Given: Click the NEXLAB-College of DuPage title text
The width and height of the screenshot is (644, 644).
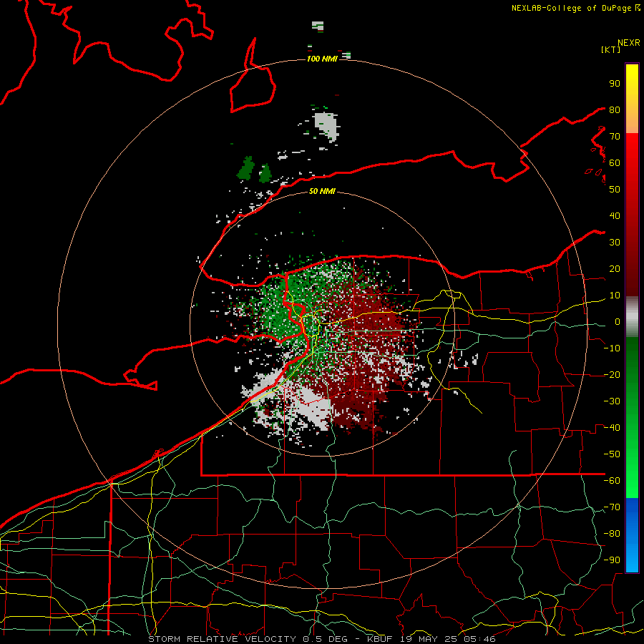Looking at the screenshot, I should (x=572, y=8).
